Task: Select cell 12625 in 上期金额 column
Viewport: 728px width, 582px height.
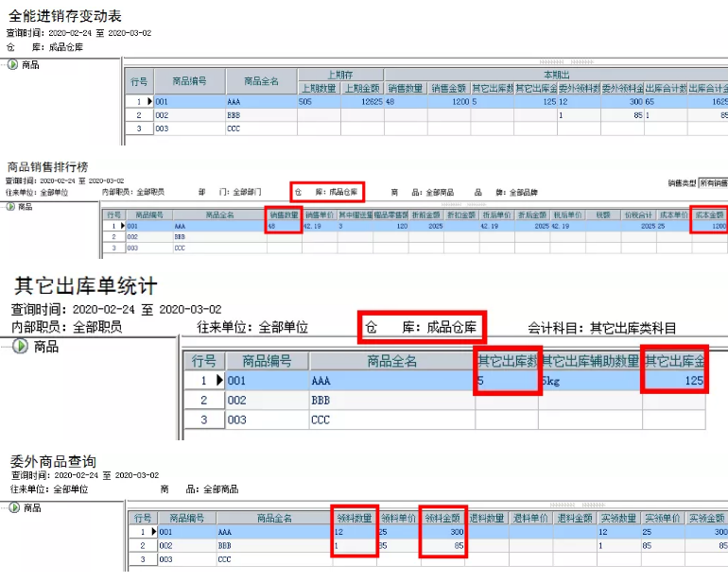Action: (363, 102)
